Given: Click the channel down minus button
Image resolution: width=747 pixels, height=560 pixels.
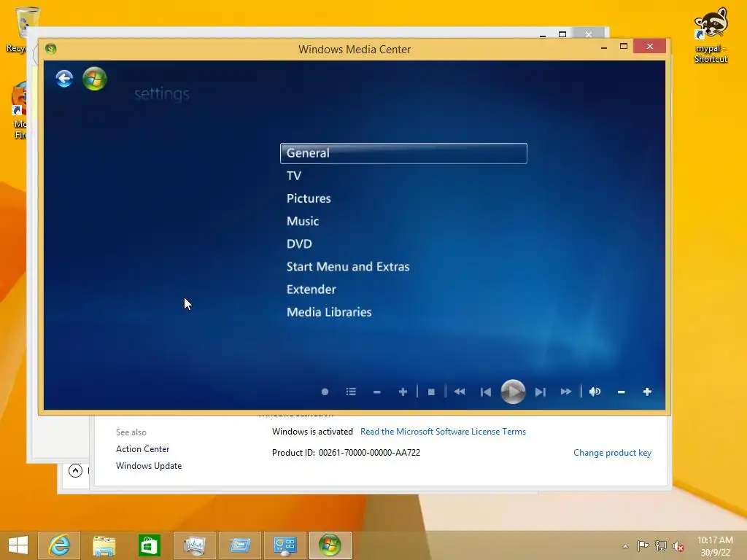Looking at the screenshot, I should click(377, 392).
